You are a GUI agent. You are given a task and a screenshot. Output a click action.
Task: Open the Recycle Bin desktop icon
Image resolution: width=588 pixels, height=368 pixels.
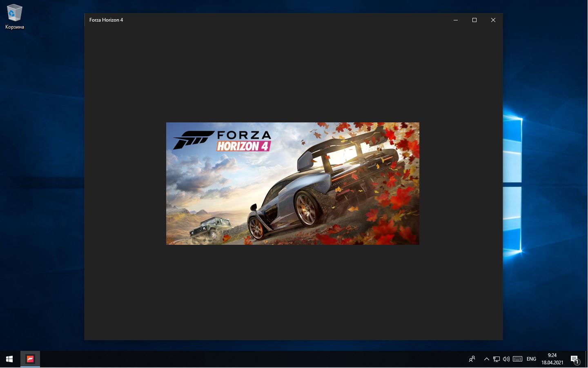(14, 17)
